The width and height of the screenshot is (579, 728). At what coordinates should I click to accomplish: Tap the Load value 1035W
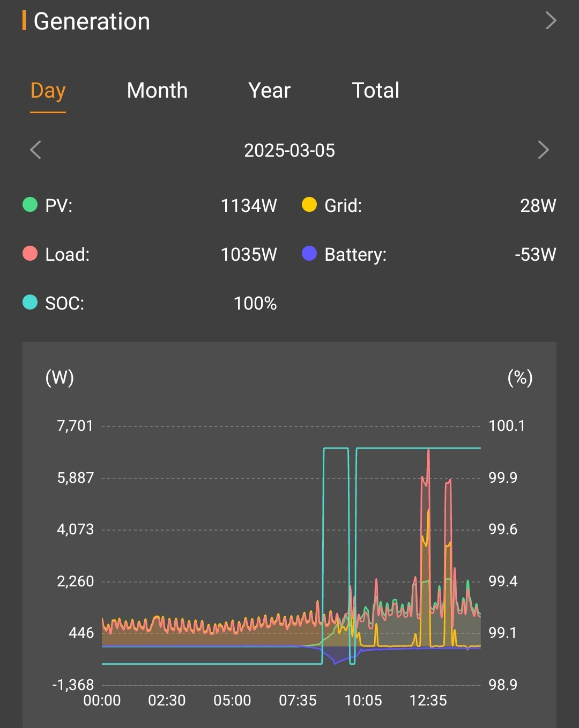point(249,254)
